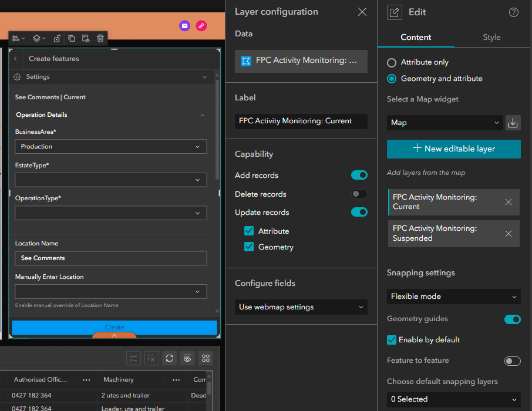Refresh the table with refresh icon
The image size is (532, 411).
tap(170, 358)
